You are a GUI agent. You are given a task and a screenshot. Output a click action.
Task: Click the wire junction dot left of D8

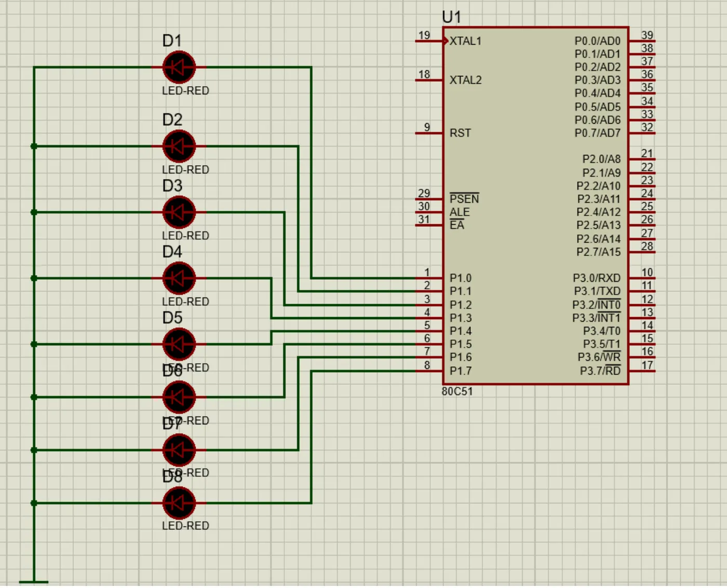(34, 503)
